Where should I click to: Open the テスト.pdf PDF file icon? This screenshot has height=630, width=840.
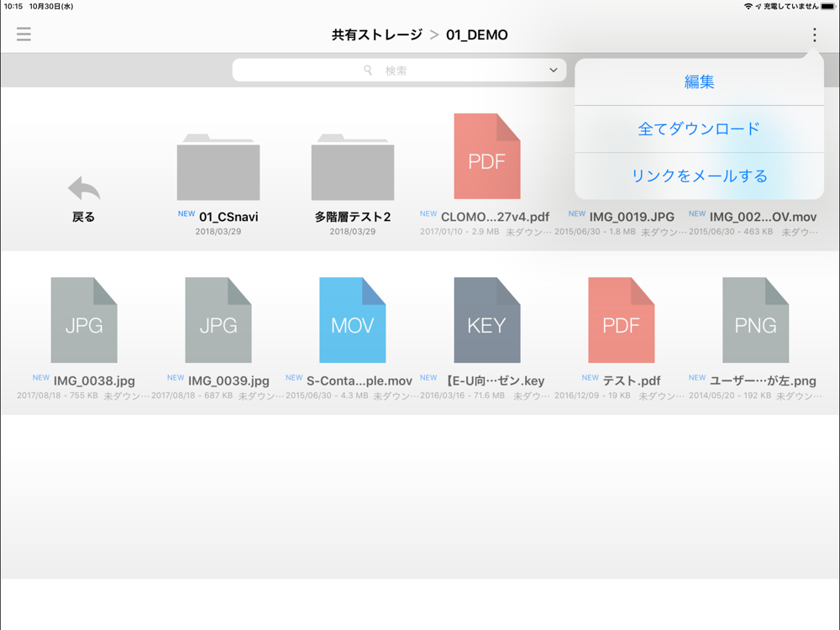(x=622, y=320)
